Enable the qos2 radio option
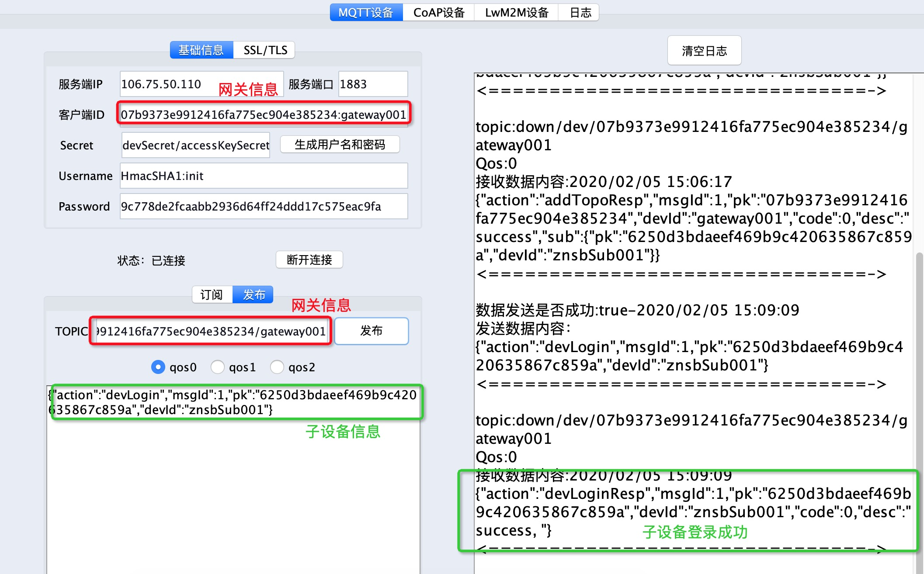This screenshot has width=924, height=574. click(x=277, y=367)
